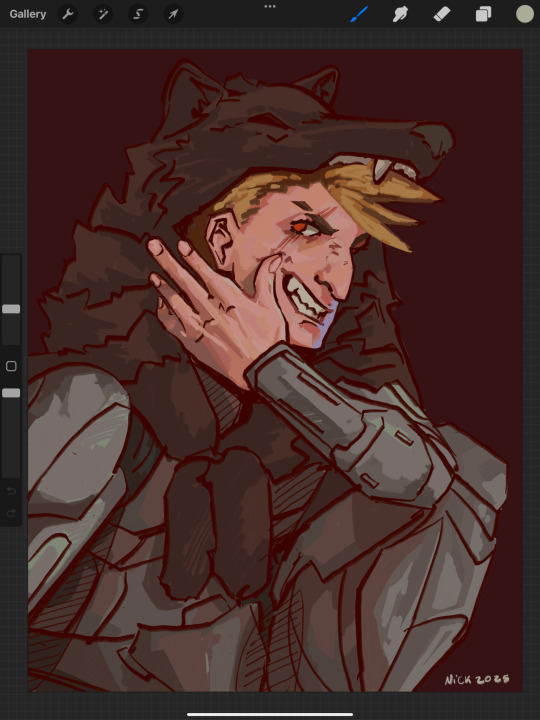Tap the "NICK 2025" signature on canvas

pos(477,680)
